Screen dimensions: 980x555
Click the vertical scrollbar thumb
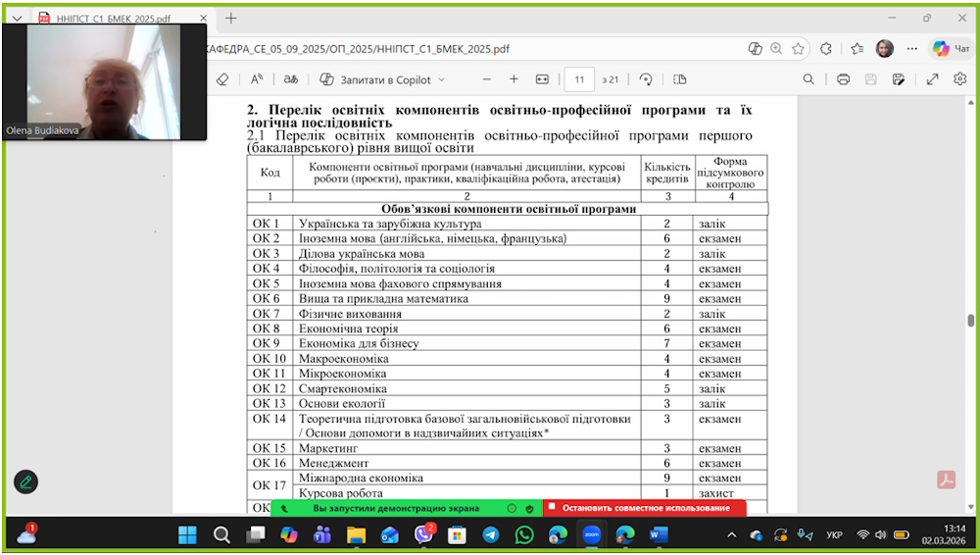970,321
